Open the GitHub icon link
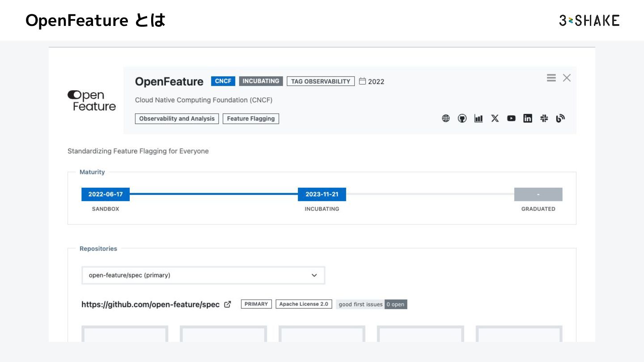The height and width of the screenshot is (362, 644). [x=462, y=118]
